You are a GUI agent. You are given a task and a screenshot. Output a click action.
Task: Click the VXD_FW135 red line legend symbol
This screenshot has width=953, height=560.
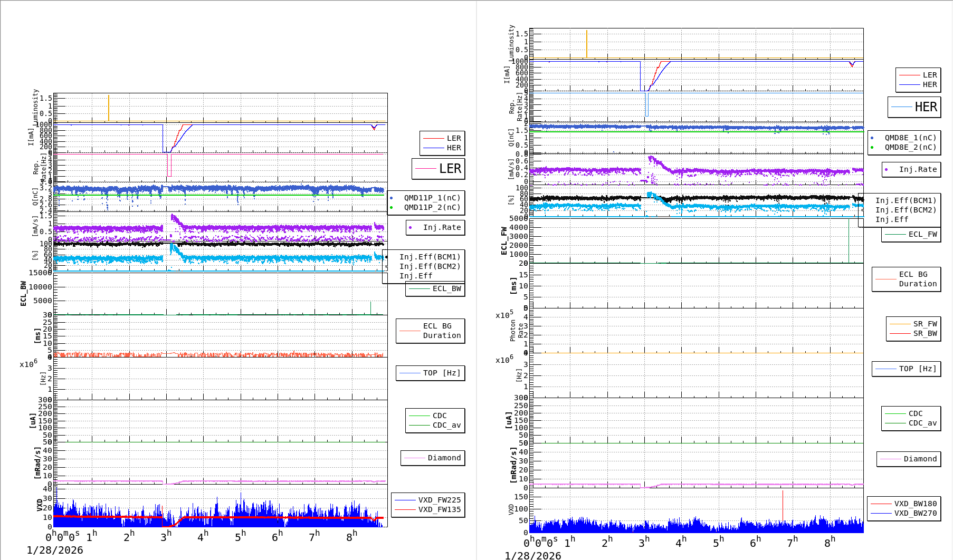click(x=406, y=509)
